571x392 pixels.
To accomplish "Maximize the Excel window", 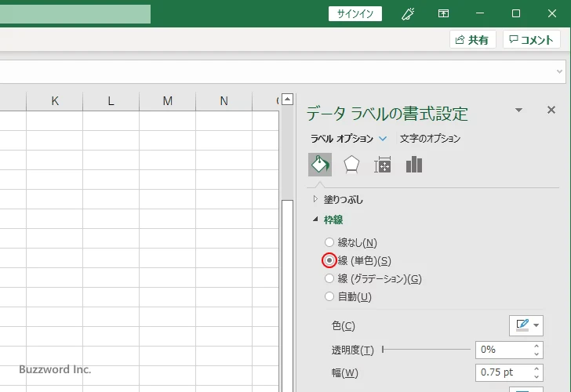I will [x=516, y=14].
